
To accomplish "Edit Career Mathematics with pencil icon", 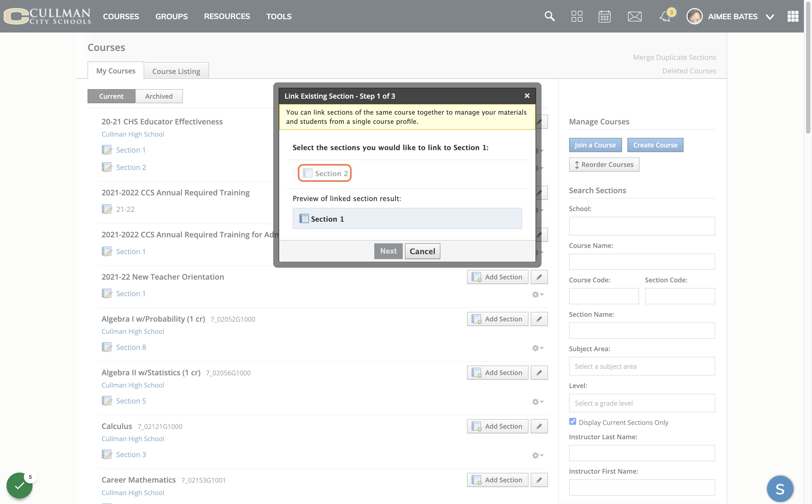I will [539, 480].
